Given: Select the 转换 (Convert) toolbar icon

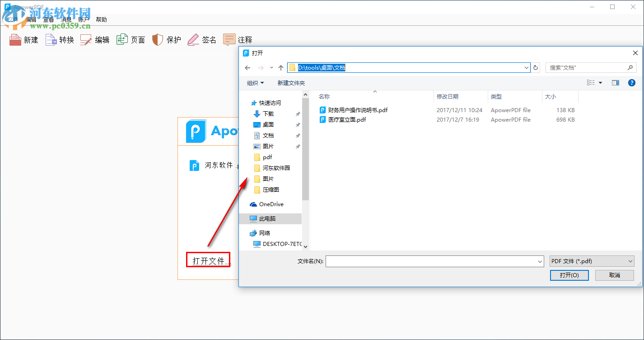Looking at the screenshot, I should (59, 40).
